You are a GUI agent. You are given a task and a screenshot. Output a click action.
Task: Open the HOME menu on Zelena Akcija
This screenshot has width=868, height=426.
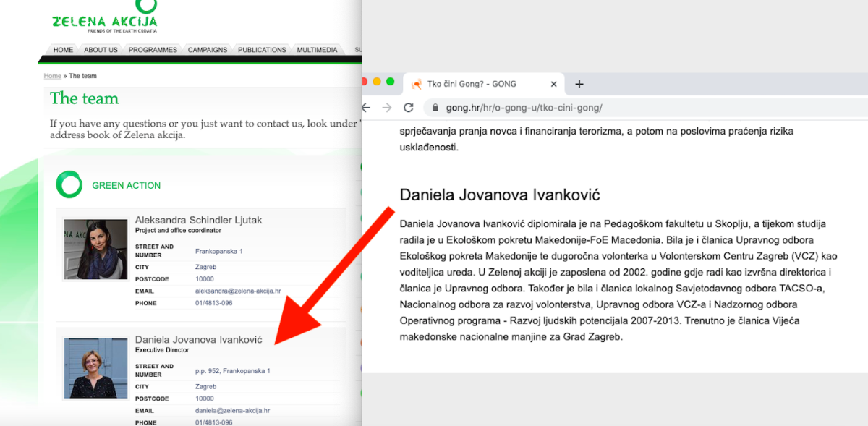click(x=64, y=50)
